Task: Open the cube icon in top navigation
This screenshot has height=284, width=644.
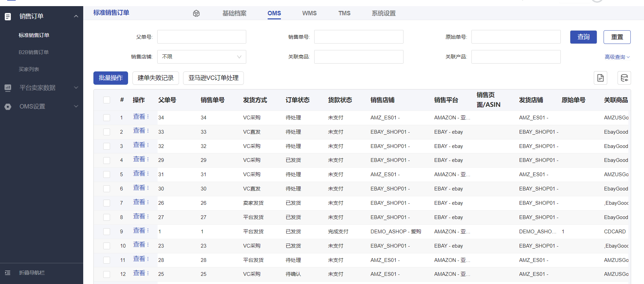Action: (x=196, y=13)
